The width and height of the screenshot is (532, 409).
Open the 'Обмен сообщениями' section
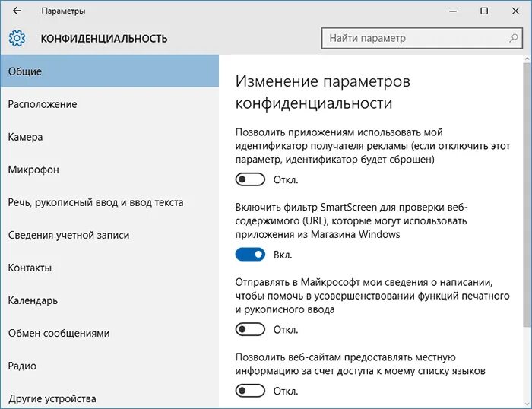pyautogui.click(x=109, y=333)
